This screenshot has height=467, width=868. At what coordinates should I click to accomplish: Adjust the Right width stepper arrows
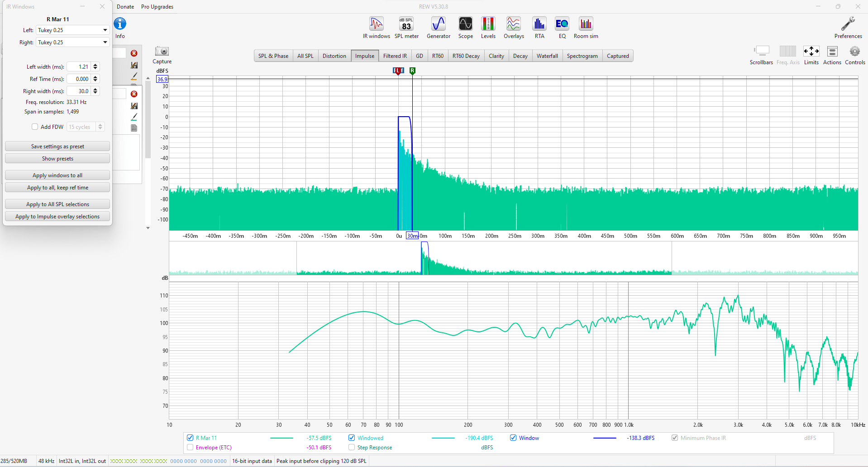(95, 91)
